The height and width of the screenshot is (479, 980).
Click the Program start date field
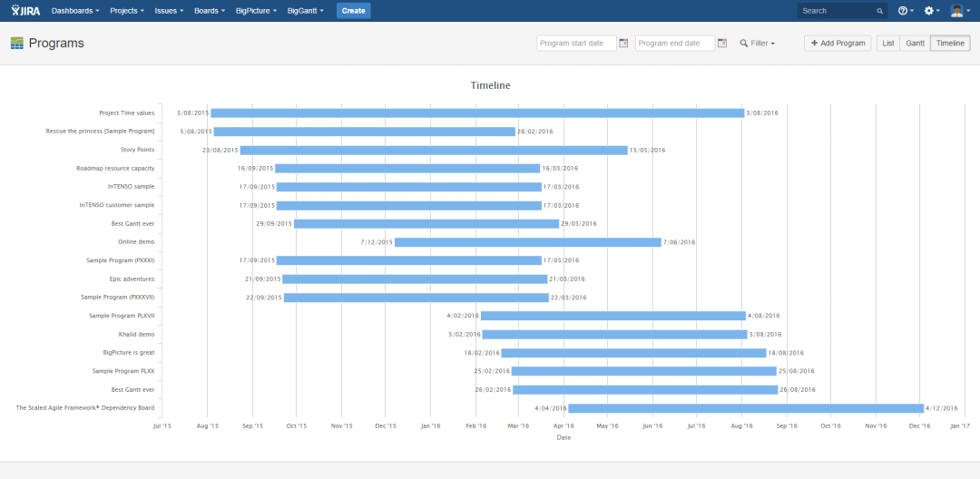click(576, 43)
